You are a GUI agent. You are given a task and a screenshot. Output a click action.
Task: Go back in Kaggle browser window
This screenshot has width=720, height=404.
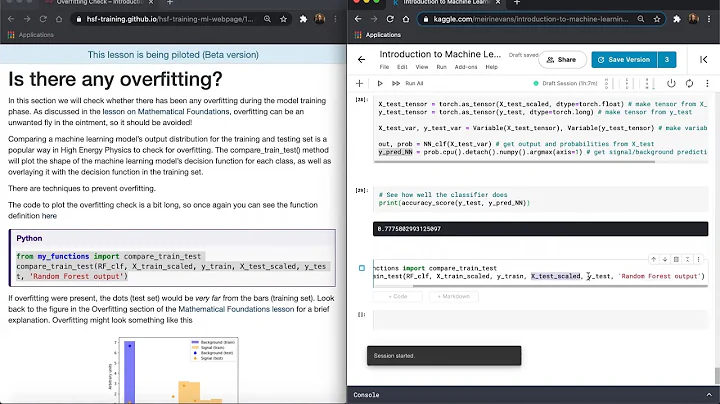tap(358, 19)
